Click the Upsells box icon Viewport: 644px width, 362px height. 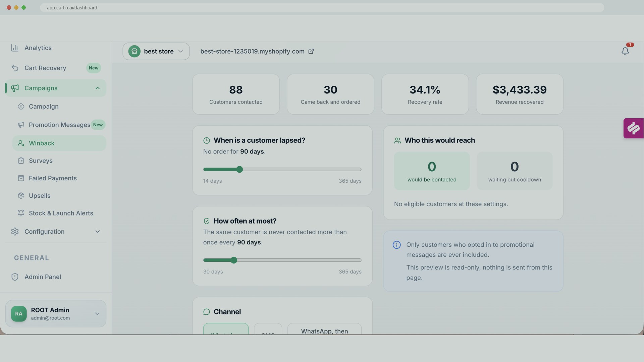point(21,195)
